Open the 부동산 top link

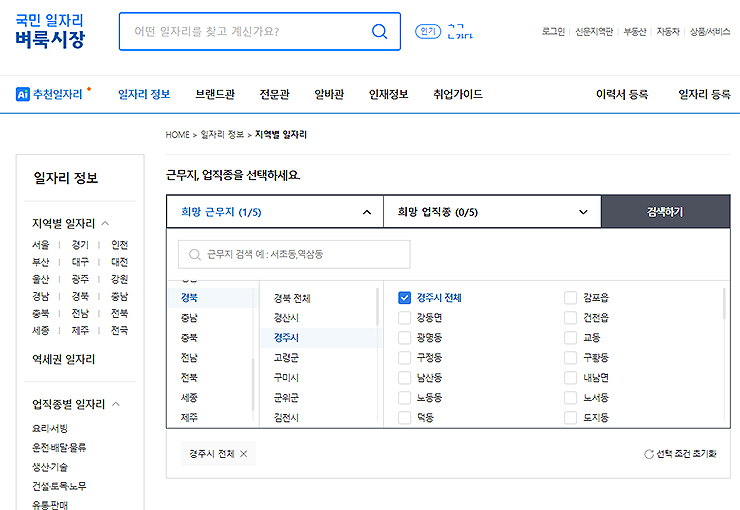[635, 32]
